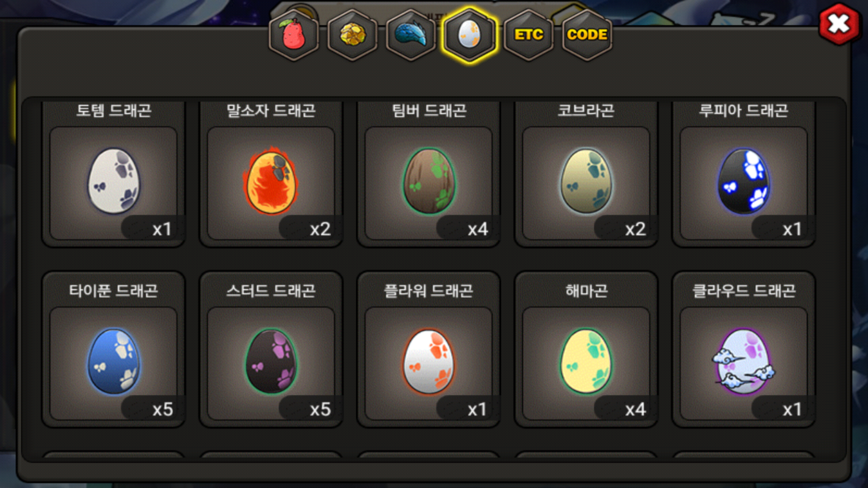This screenshot has height=488, width=868.
Task: Select the black-blue 루피아 드래곤 egg
Action: (744, 181)
